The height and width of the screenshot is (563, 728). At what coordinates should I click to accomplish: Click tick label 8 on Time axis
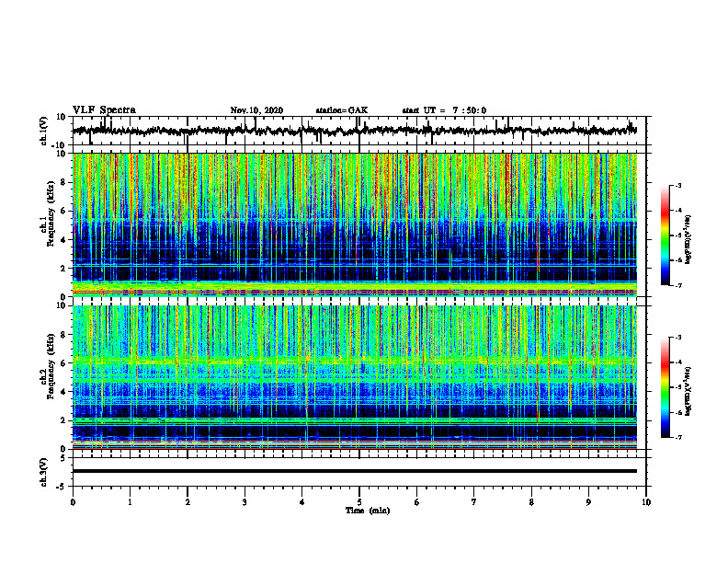pos(531,502)
